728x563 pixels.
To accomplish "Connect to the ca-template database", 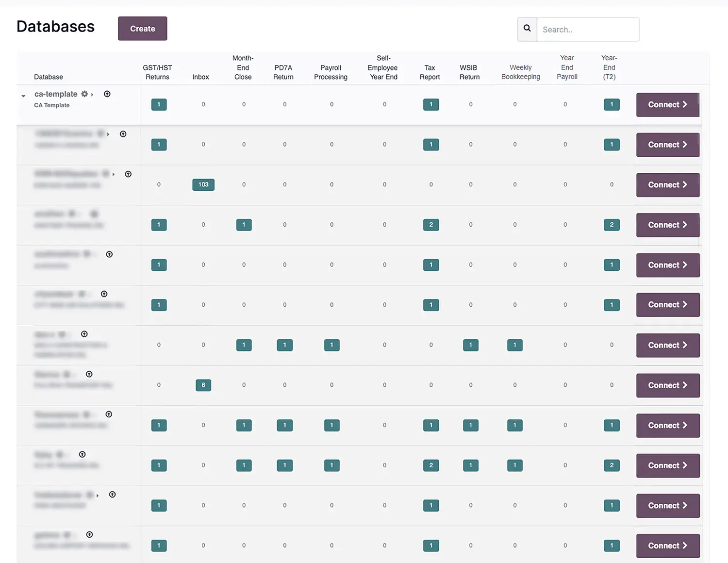I will 667,104.
